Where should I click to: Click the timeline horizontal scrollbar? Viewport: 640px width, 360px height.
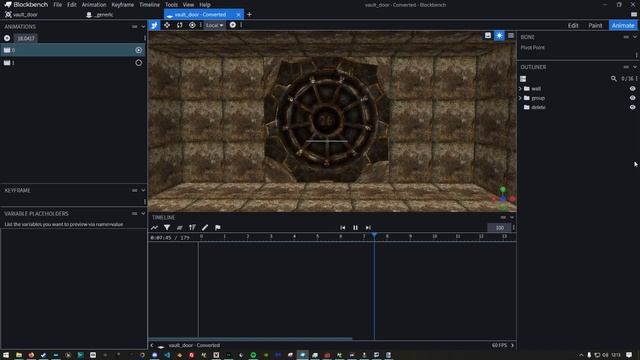click(x=251, y=338)
